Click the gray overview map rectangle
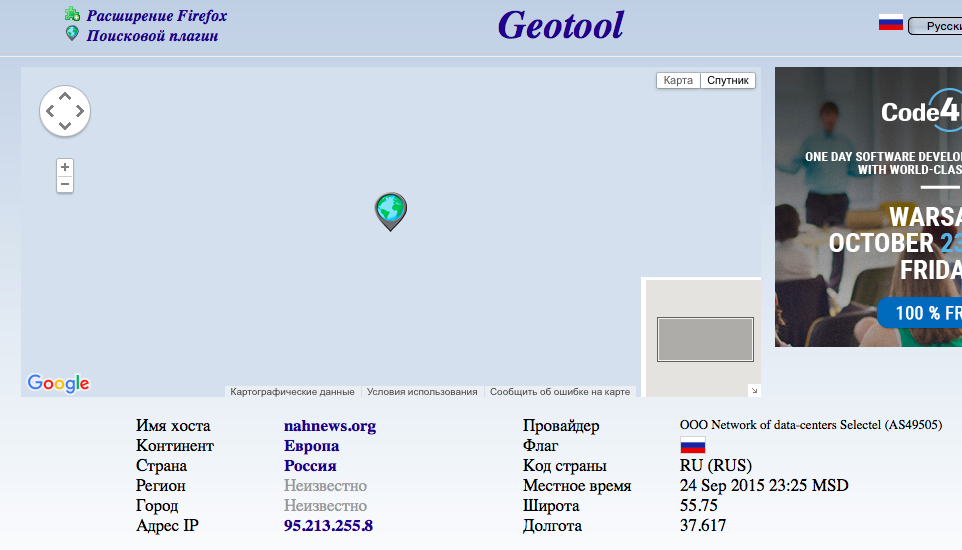The width and height of the screenshot is (962, 550). click(x=705, y=339)
